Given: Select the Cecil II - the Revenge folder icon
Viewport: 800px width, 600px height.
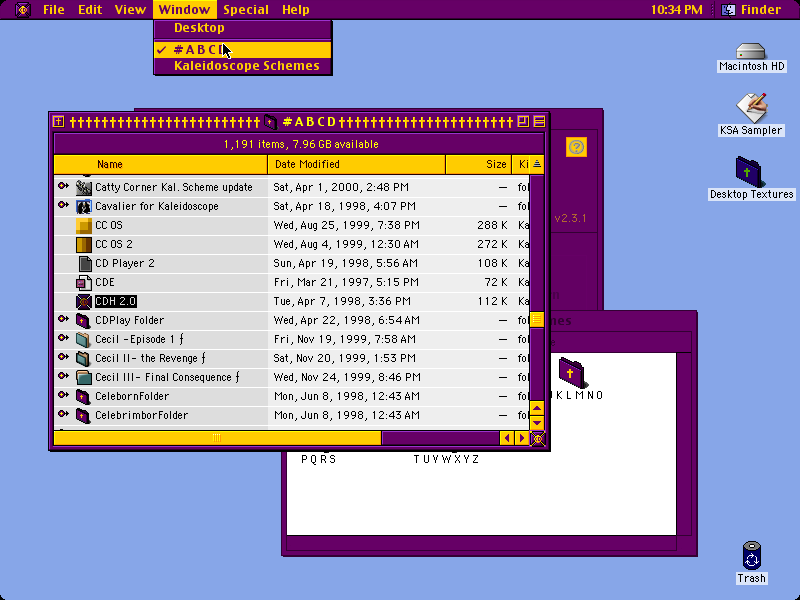Looking at the screenshot, I should point(83,358).
